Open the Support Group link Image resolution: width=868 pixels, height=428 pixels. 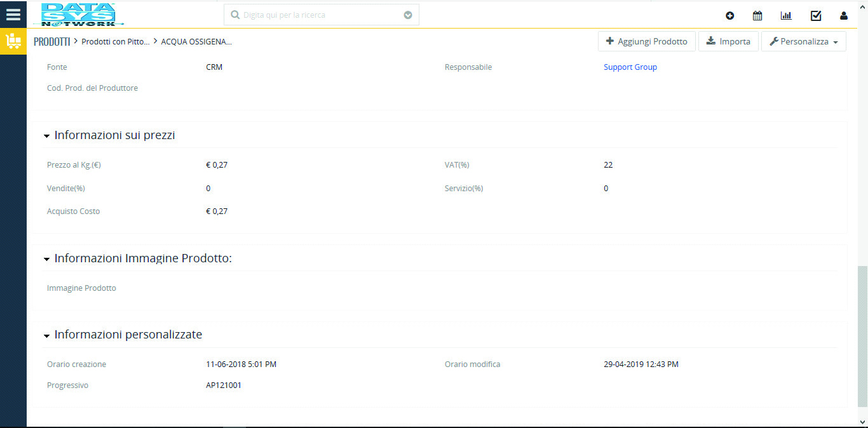click(x=630, y=67)
